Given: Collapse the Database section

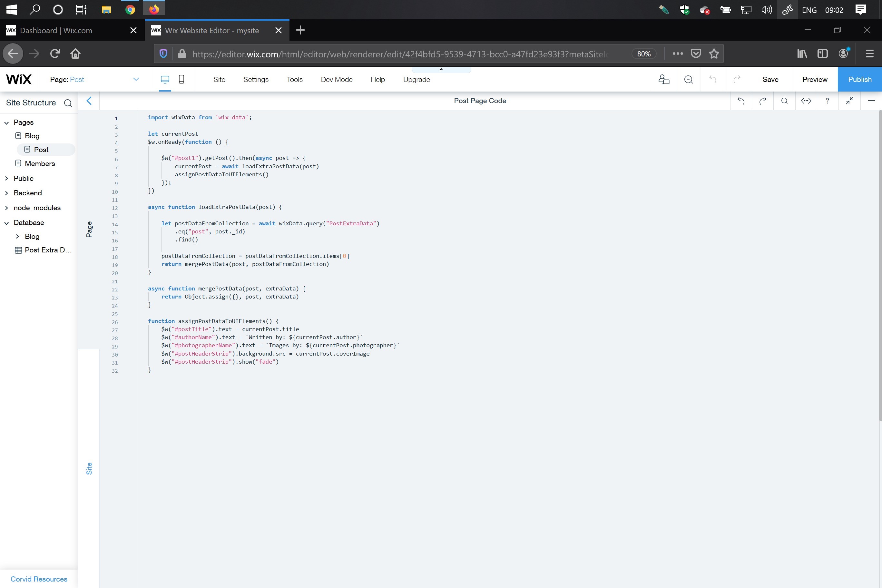Looking at the screenshot, I should (x=6, y=223).
